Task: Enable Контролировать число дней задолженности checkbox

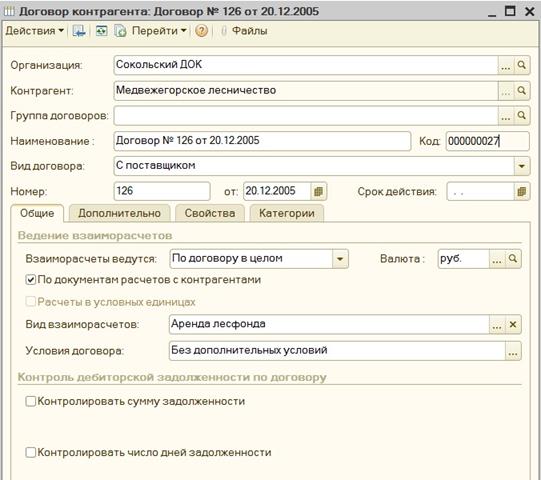Action: pos(31,452)
